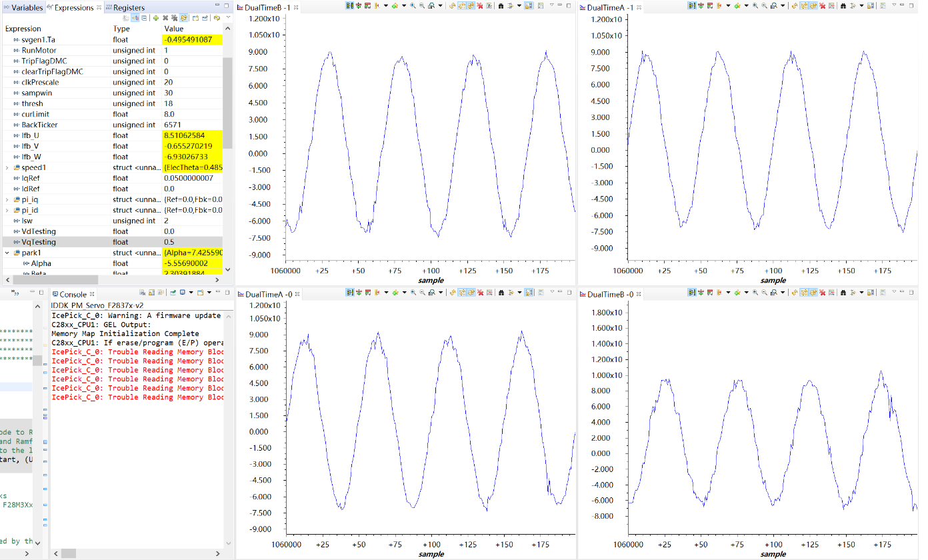Clear the Console output
Image resolution: width=928 pixels, height=560 pixels.
pyautogui.click(x=143, y=293)
